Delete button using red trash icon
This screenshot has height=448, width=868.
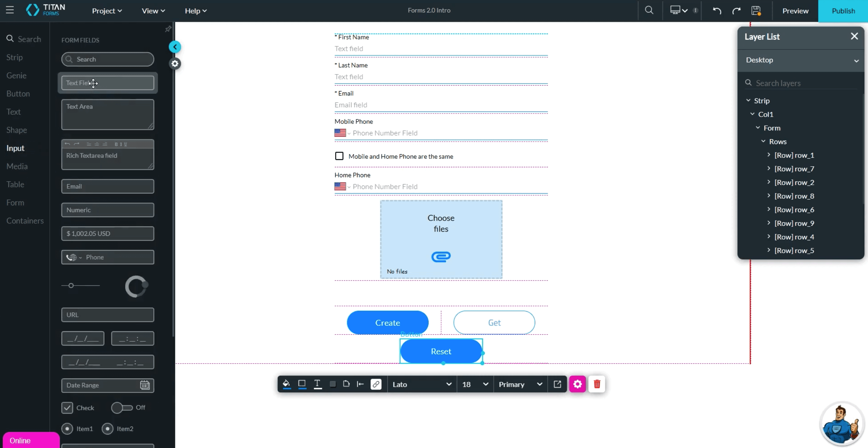(597, 384)
